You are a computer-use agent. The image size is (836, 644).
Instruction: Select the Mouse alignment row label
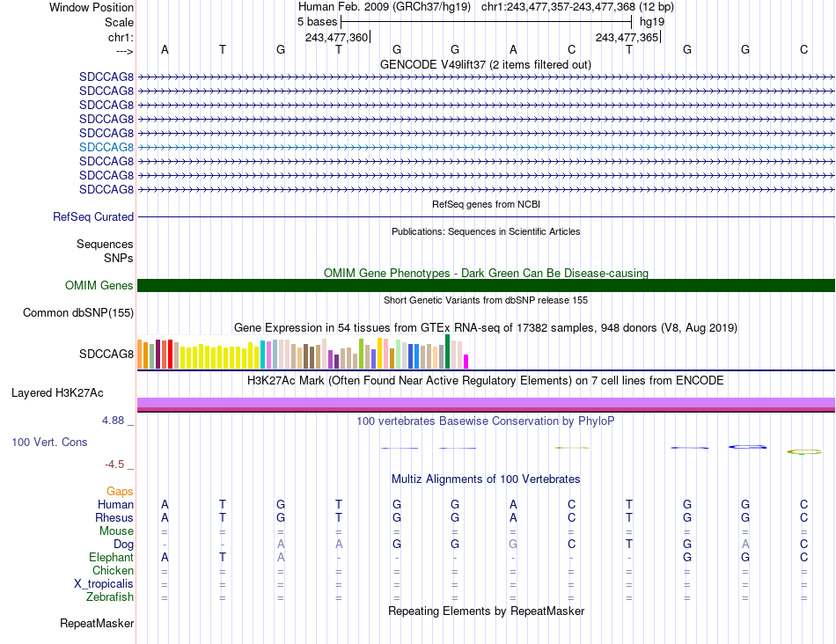pyautogui.click(x=116, y=531)
